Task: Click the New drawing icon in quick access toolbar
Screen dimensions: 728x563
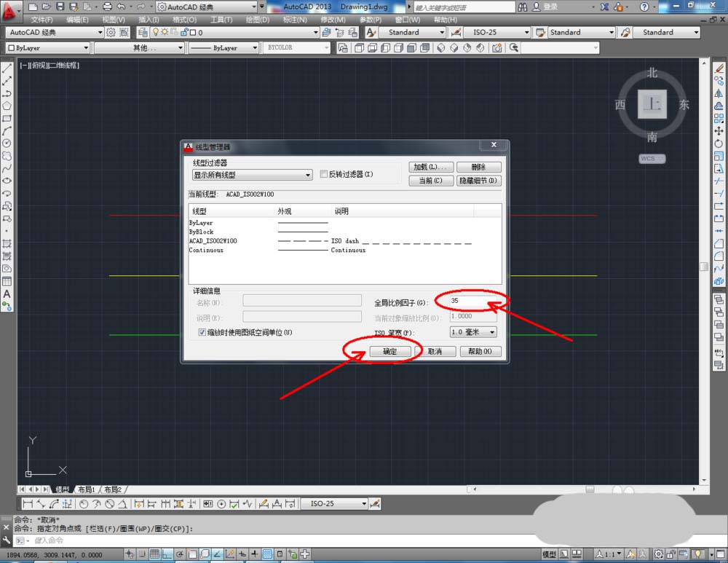Action: 33,7
